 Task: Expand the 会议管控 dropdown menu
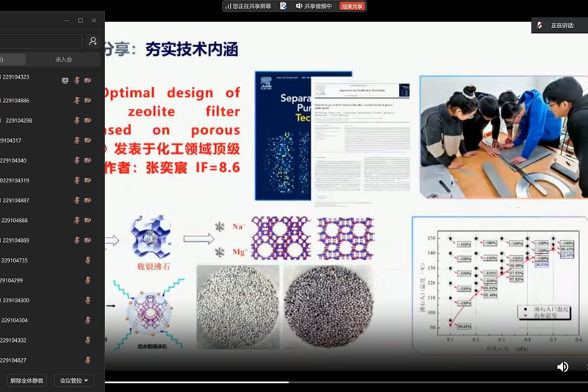(x=73, y=380)
